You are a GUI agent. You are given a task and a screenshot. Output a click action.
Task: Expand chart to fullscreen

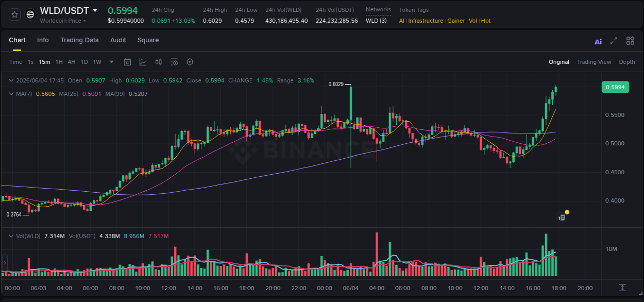click(x=614, y=41)
